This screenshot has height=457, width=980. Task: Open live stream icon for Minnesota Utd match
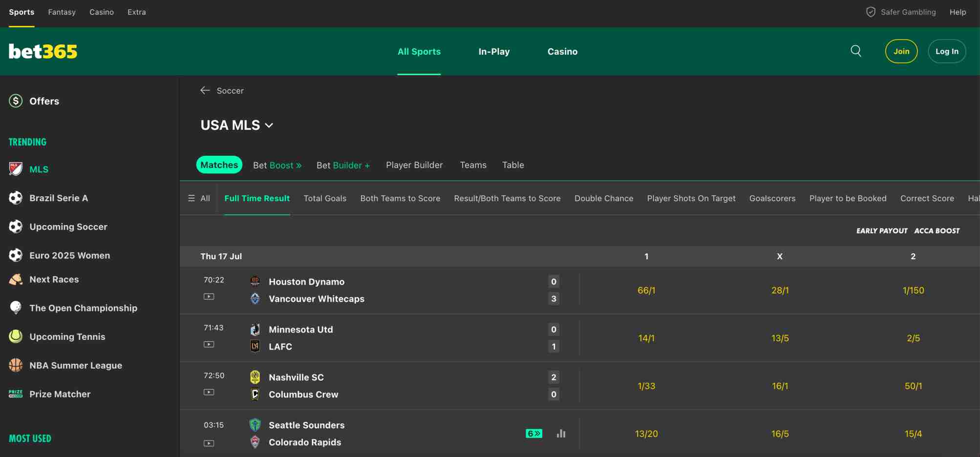click(209, 344)
